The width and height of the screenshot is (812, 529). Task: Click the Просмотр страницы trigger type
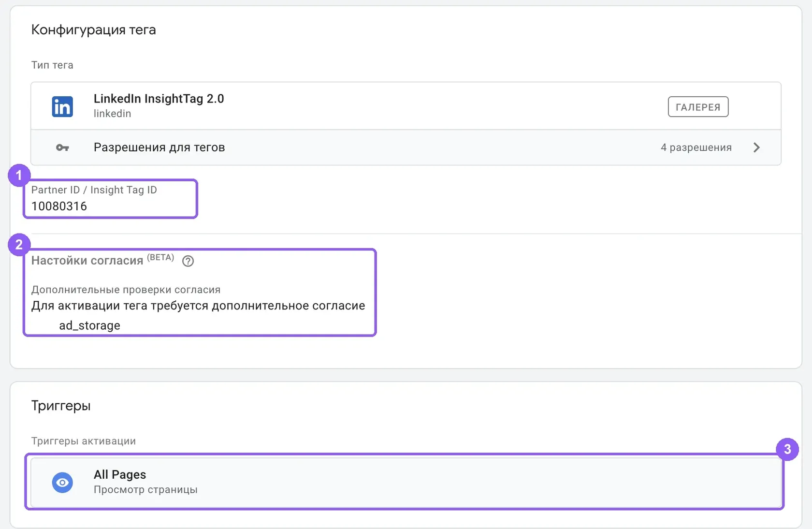[x=145, y=490]
